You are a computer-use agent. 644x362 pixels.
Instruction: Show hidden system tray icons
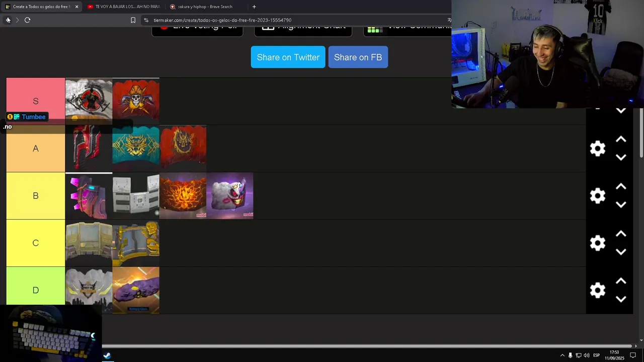(x=562, y=355)
